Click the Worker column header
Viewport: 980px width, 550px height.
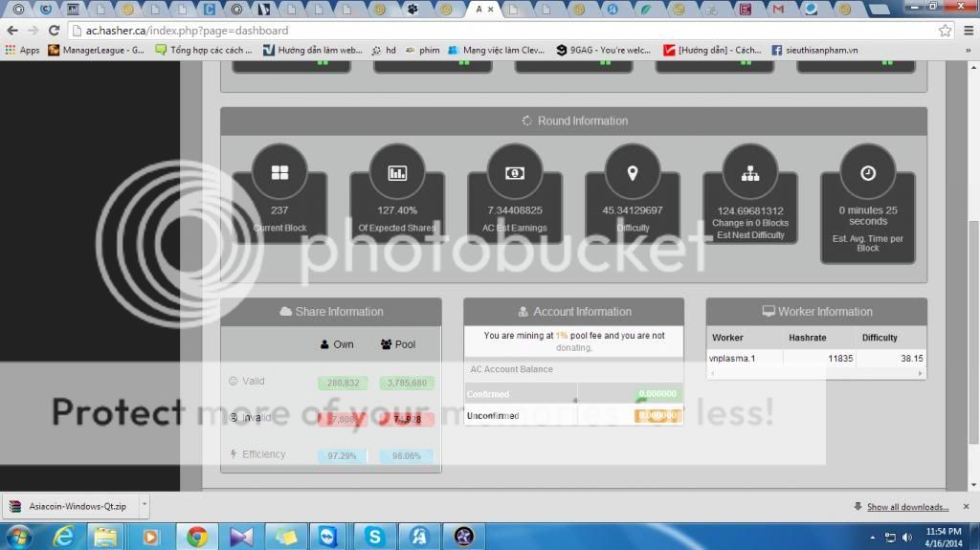coord(727,338)
